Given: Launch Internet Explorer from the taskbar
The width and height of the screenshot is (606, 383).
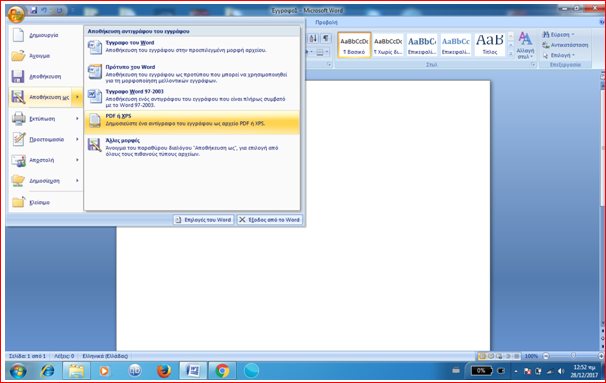Looking at the screenshot, I should [48, 371].
